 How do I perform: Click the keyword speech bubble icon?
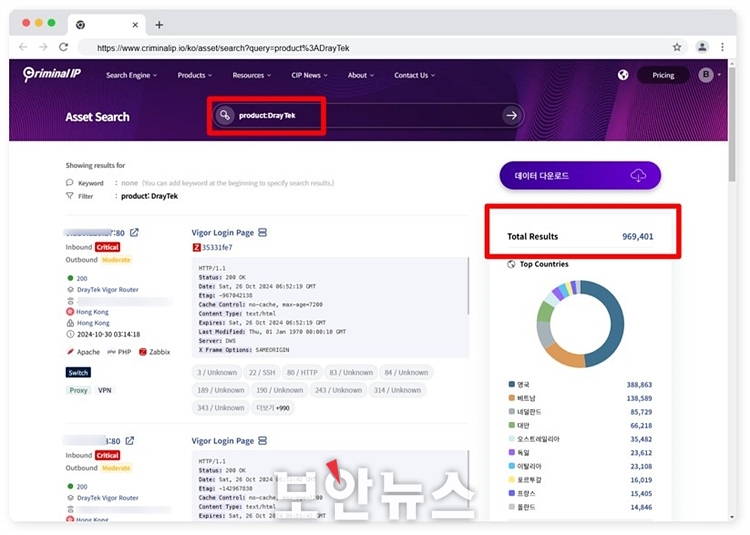click(x=70, y=183)
